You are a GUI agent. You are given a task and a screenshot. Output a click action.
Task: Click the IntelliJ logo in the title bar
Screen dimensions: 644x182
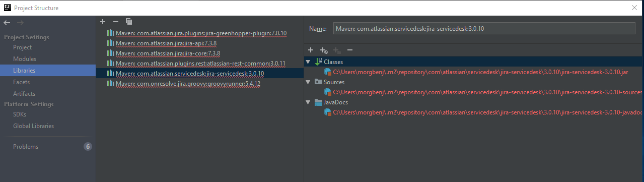click(7, 8)
